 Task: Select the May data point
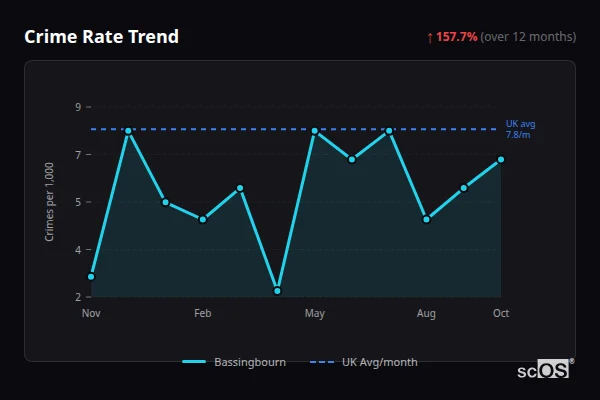[x=315, y=131]
